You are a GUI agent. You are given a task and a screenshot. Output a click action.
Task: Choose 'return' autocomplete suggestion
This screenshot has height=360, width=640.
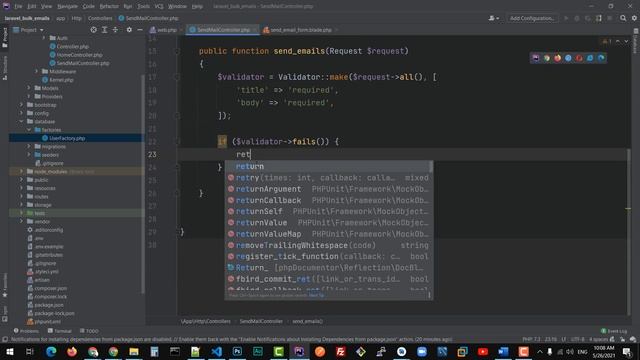click(329, 167)
